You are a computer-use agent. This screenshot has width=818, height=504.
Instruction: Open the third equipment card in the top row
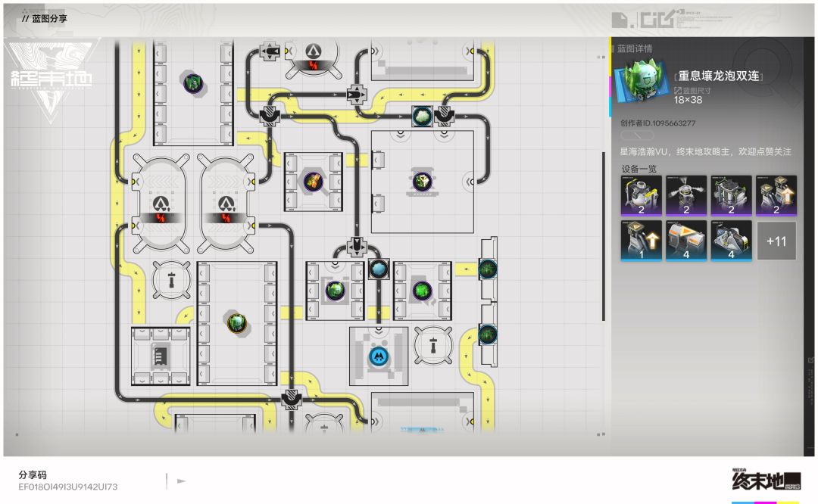(731, 195)
